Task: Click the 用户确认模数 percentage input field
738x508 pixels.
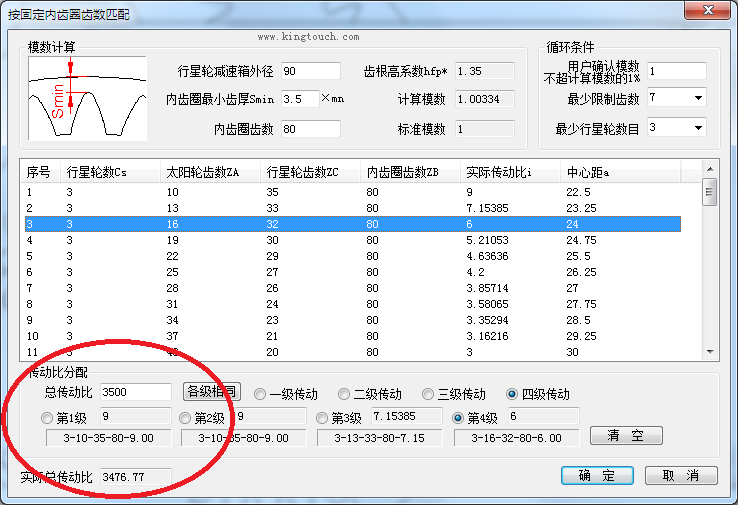Action: coord(677,71)
